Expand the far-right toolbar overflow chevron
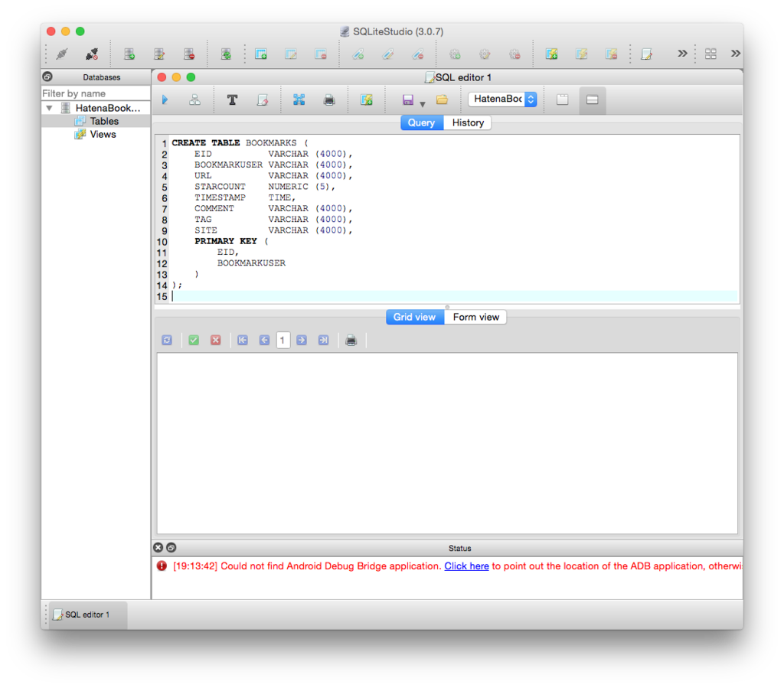The width and height of the screenshot is (784, 688). [735, 54]
